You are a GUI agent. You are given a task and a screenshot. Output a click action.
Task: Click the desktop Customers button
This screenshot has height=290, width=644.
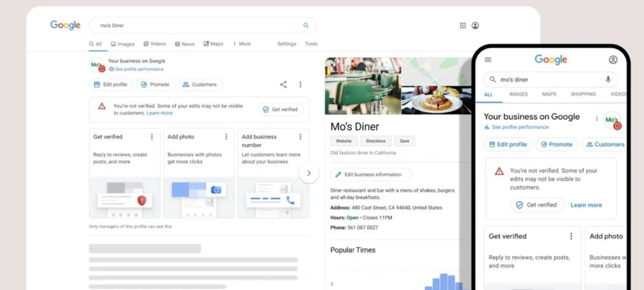(200, 85)
